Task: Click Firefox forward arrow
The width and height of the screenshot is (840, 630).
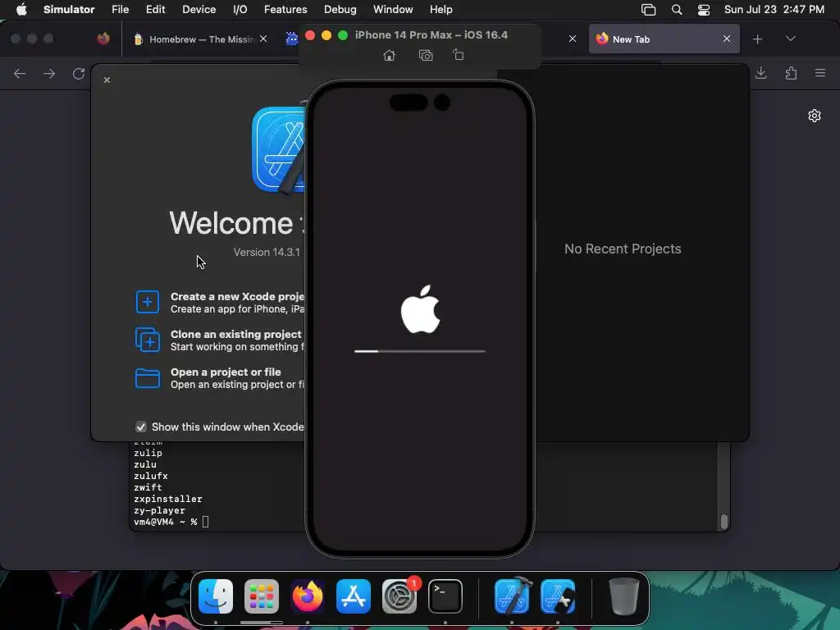Action: click(49, 73)
